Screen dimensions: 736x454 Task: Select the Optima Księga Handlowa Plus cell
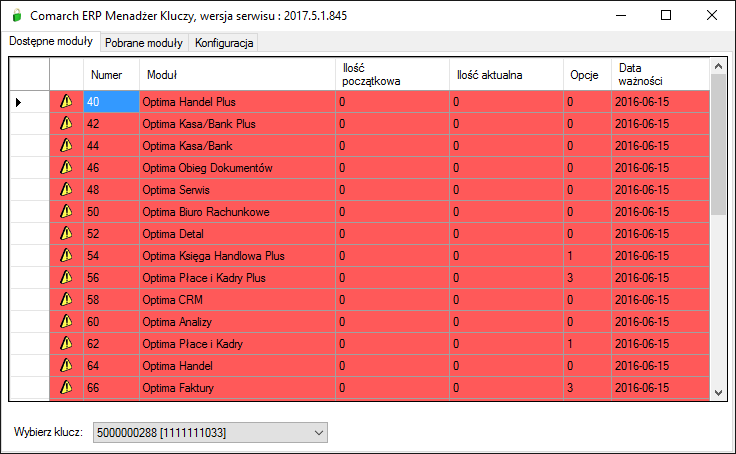(x=238, y=256)
